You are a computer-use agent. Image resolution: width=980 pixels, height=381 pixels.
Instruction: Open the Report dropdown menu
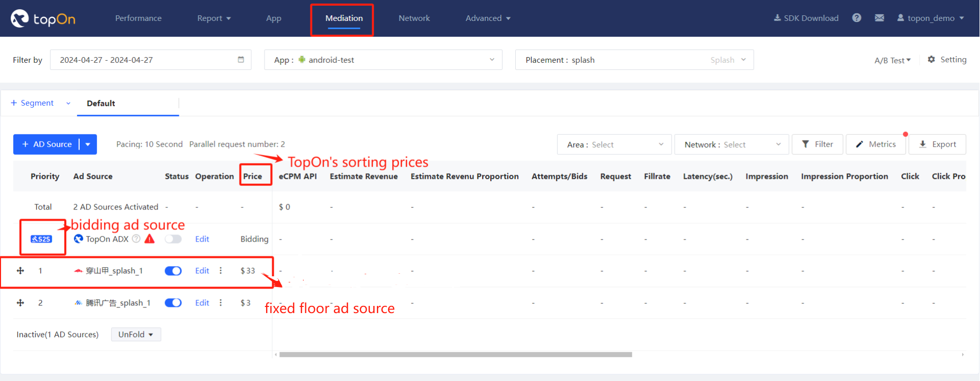[x=214, y=18]
